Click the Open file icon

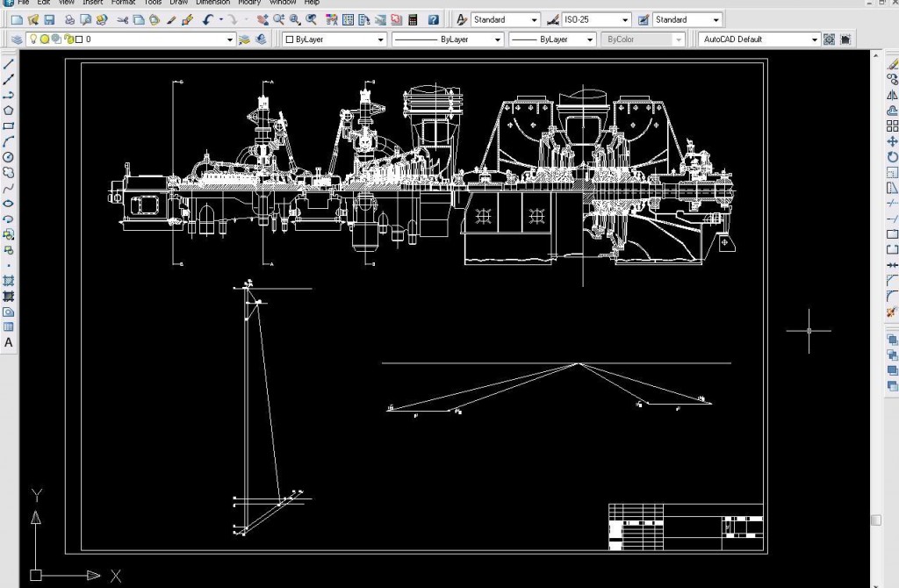[x=33, y=20]
